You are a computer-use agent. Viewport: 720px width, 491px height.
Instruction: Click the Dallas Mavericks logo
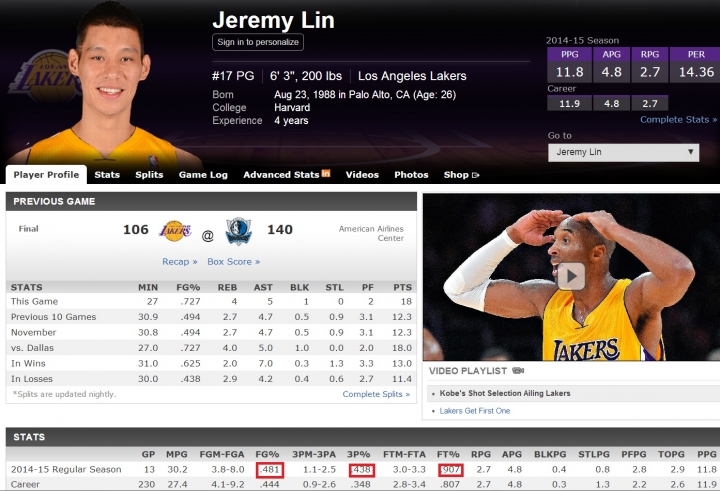tap(239, 231)
